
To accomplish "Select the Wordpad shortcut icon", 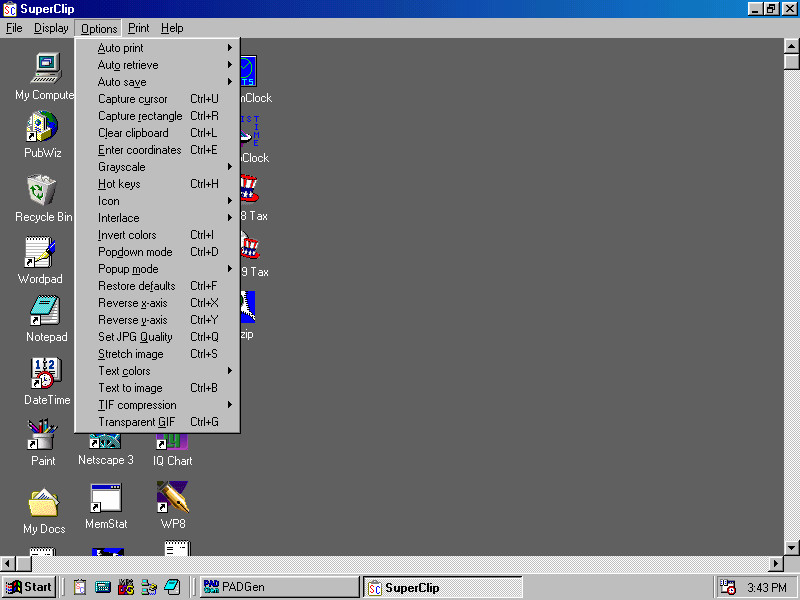I will pyautogui.click(x=40, y=252).
